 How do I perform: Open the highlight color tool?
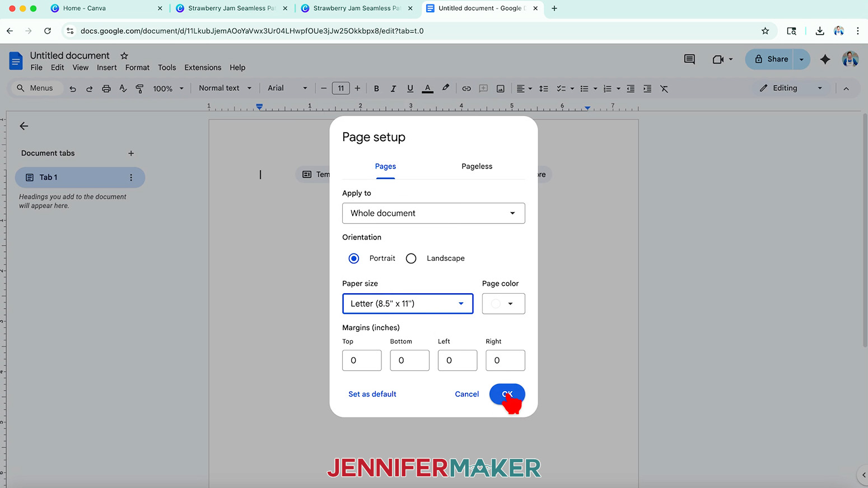445,88
